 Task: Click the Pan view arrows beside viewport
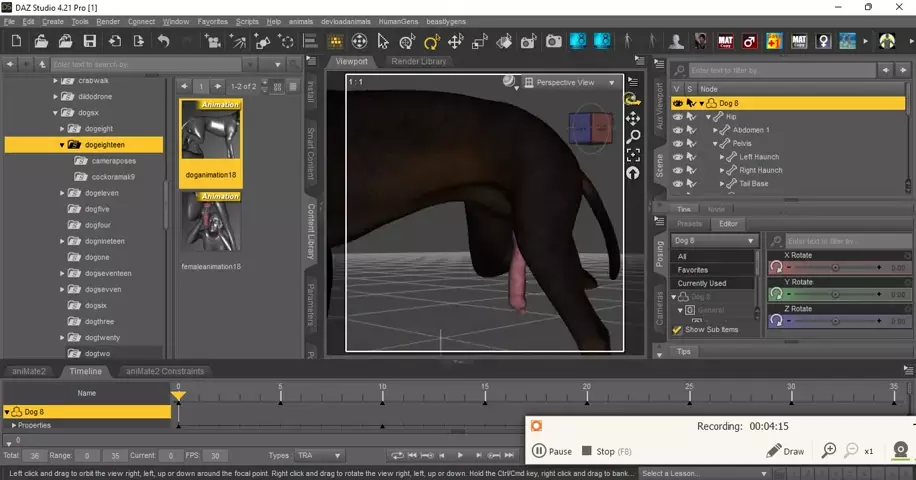[633, 118]
